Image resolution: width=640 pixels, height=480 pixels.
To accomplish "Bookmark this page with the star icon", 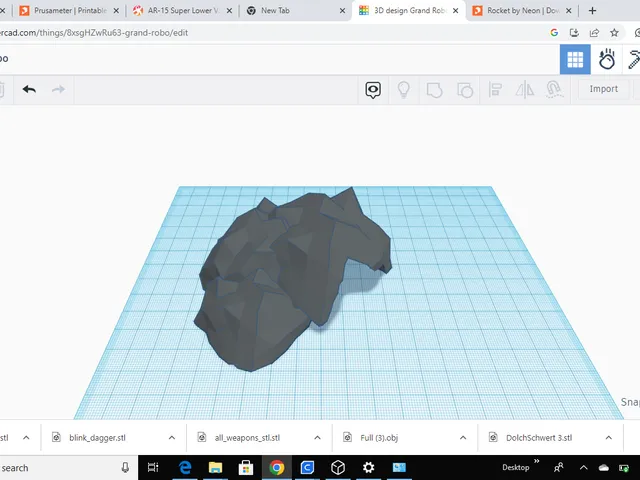I will pos(614,33).
